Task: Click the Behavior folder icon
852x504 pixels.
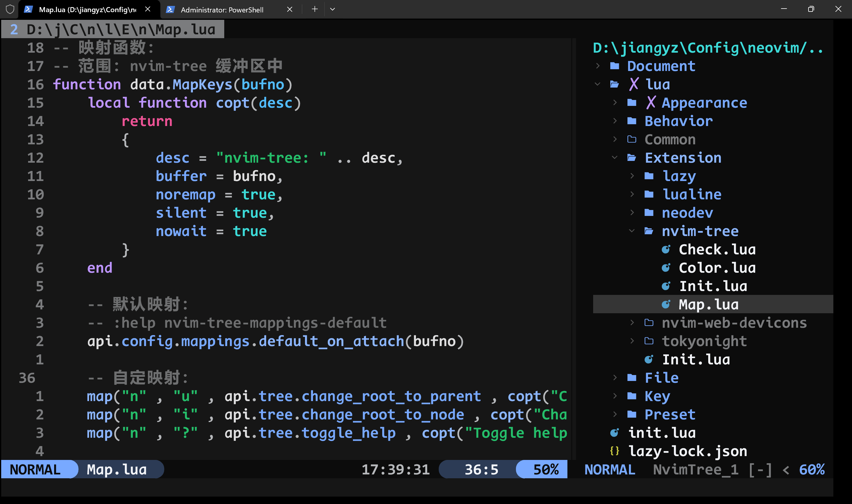Action: (632, 121)
